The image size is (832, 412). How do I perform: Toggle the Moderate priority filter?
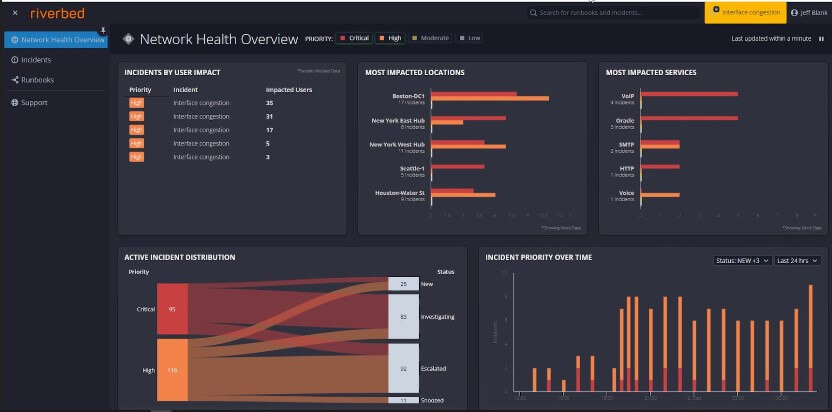429,38
